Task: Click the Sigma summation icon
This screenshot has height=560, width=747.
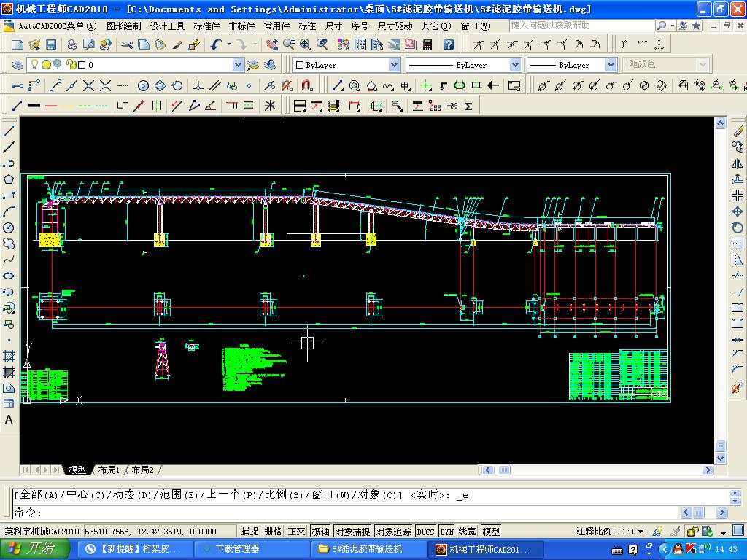Action: click(468, 106)
